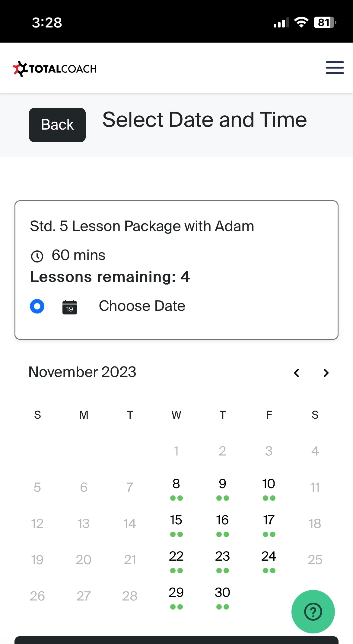The height and width of the screenshot is (644, 353).
Task: Tap the cellular signal bars icon
Action: pos(281,23)
